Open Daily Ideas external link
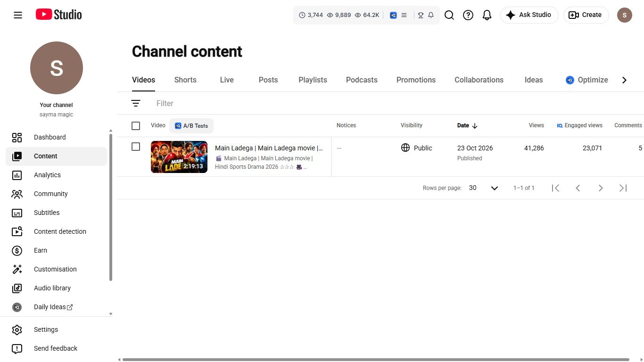The image size is (644, 362). (x=57, y=307)
